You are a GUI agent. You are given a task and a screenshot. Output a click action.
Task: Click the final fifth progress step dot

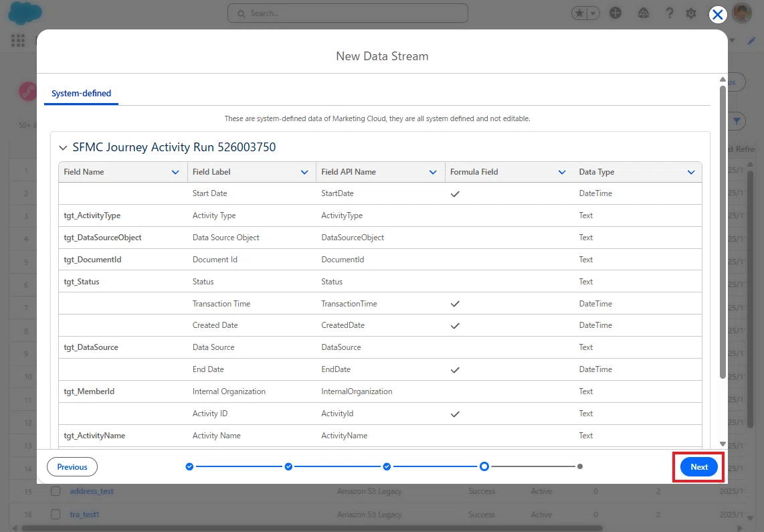pos(580,466)
